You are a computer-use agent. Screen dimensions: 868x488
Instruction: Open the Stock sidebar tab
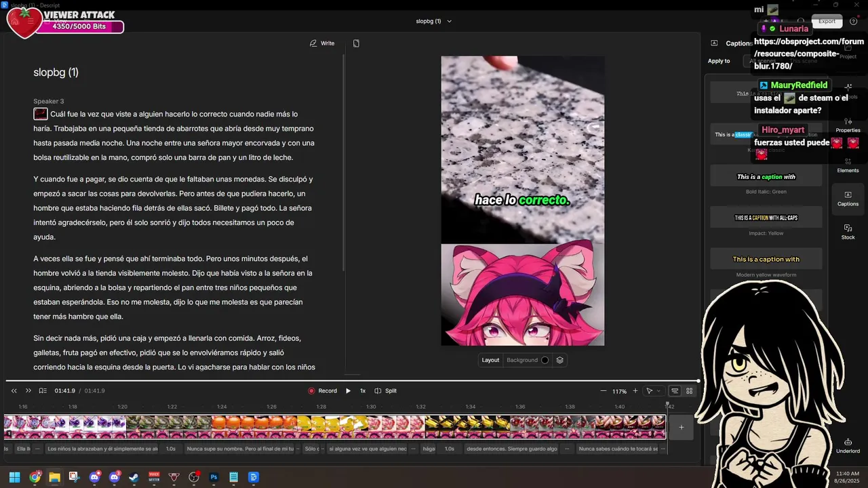point(848,232)
